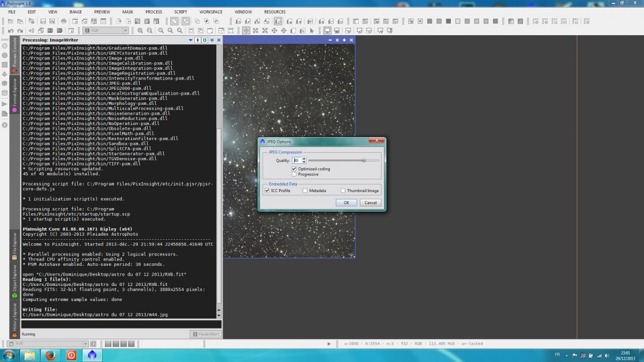The height and width of the screenshot is (362, 644).
Task: Open the RESOURCES menu
Action: tap(275, 12)
